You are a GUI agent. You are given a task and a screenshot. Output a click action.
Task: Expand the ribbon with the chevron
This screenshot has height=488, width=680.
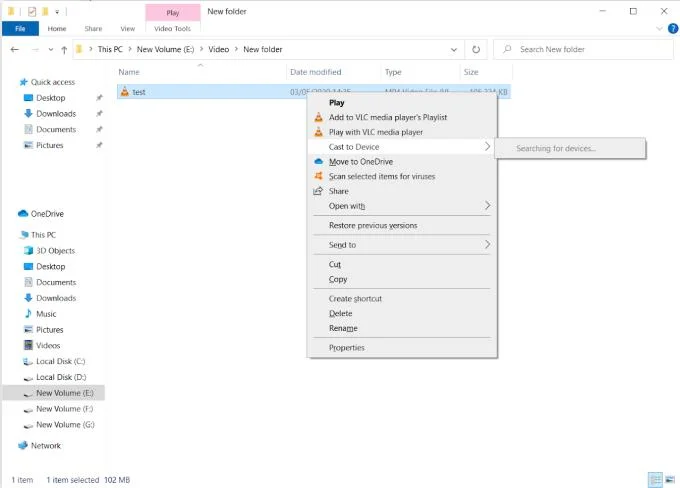(x=659, y=29)
